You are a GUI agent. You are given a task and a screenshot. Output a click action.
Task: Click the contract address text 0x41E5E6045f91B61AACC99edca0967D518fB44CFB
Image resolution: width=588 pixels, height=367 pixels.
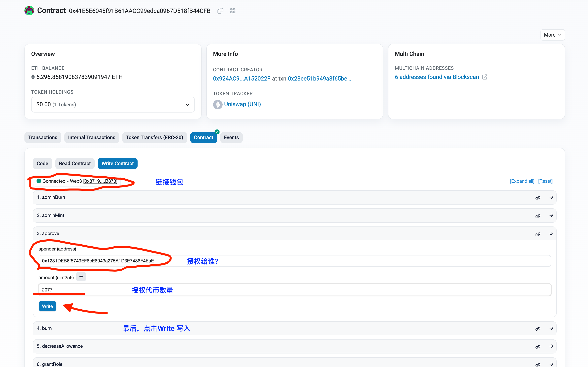140,11
